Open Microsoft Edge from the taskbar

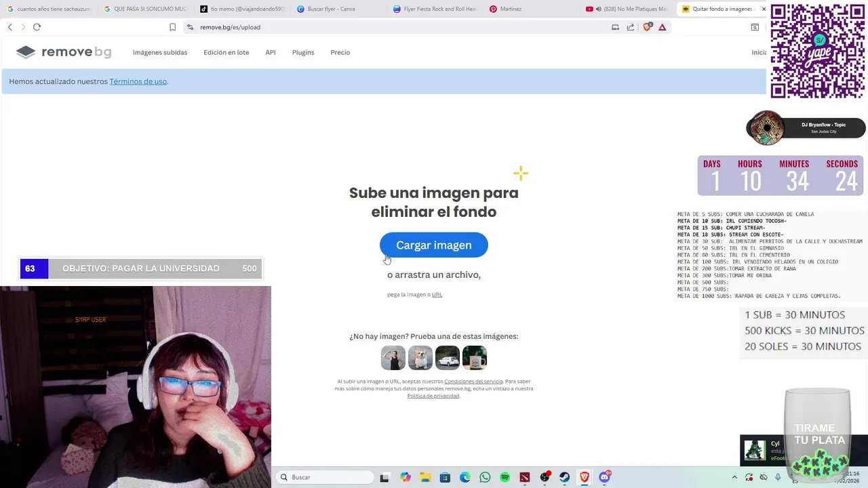(465, 478)
